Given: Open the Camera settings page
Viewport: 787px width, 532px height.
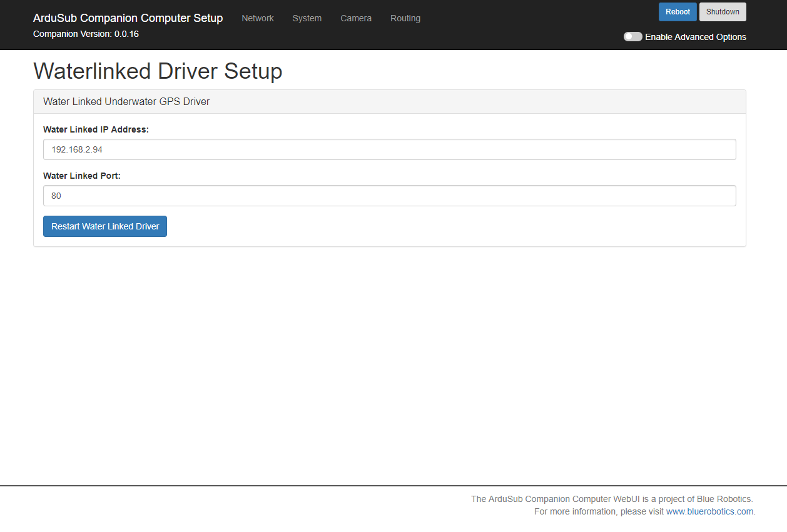Looking at the screenshot, I should click(355, 18).
